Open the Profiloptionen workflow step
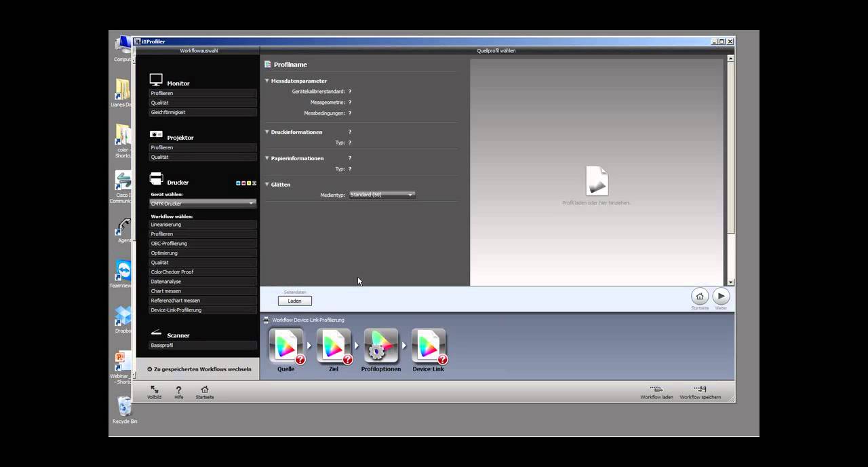Screen dimensions: 868x467 381,345
